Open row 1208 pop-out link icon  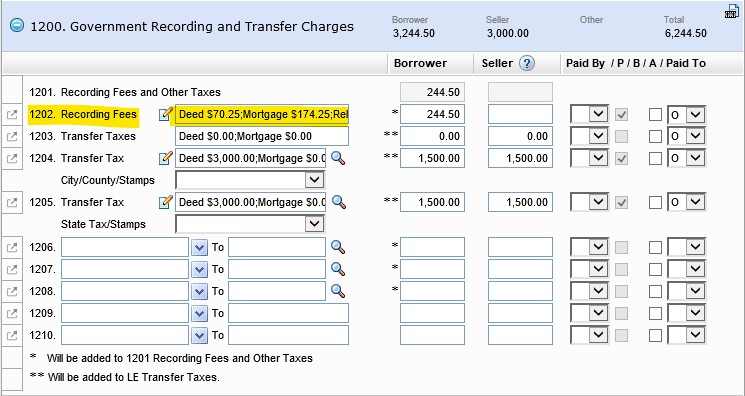point(12,291)
